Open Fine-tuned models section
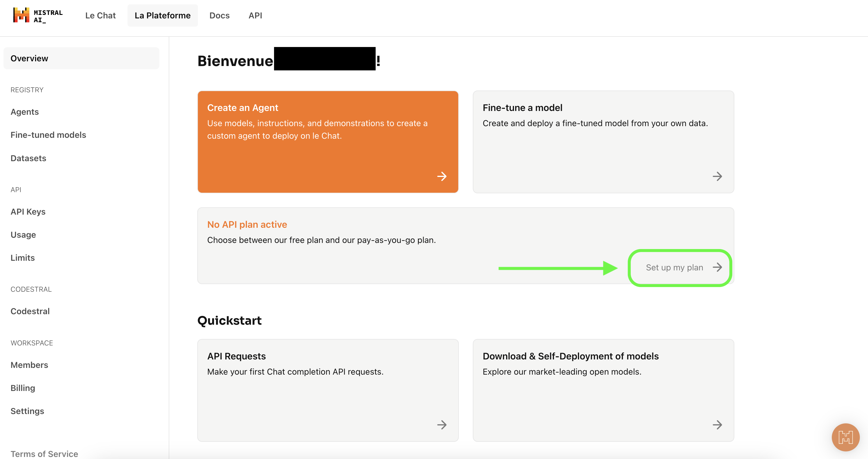The image size is (868, 459). tap(48, 135)
